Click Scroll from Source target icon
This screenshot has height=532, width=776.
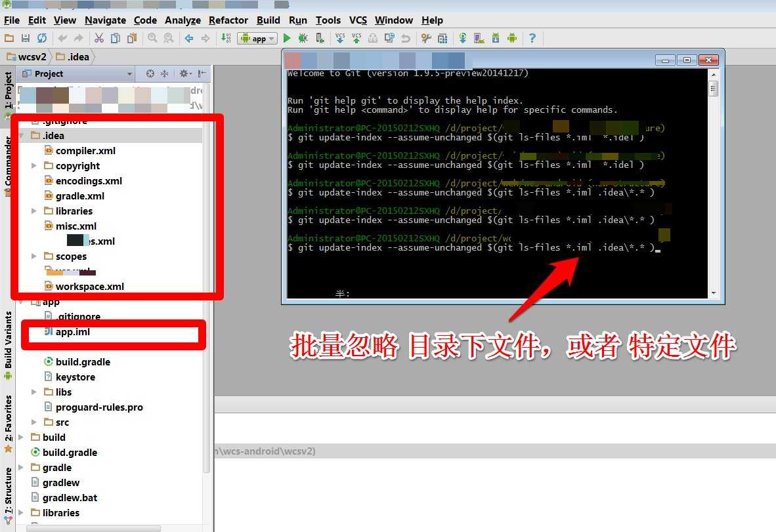(150, 73)
